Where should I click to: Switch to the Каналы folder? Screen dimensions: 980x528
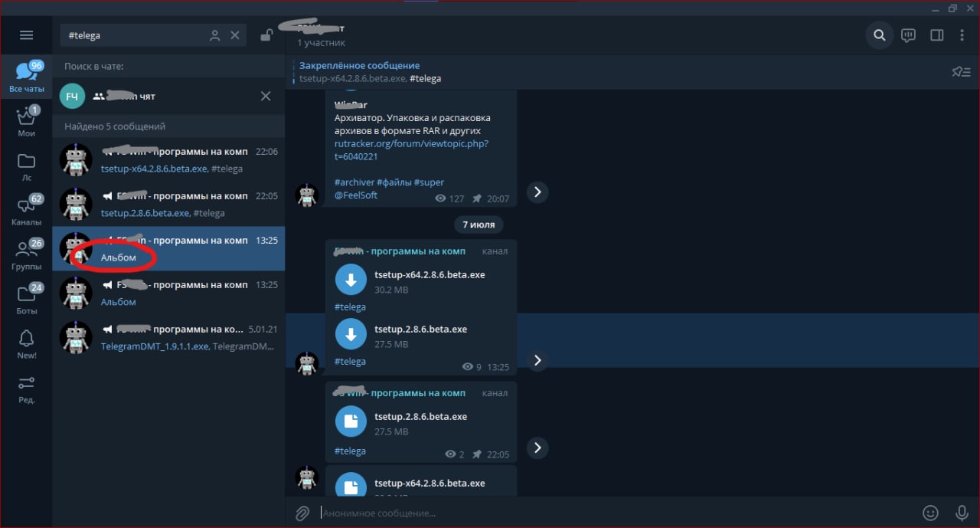[x=27, y=211]
